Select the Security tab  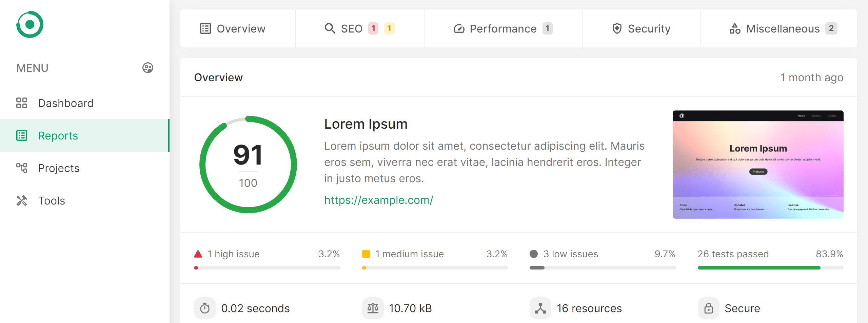click(x=641, y=28)
